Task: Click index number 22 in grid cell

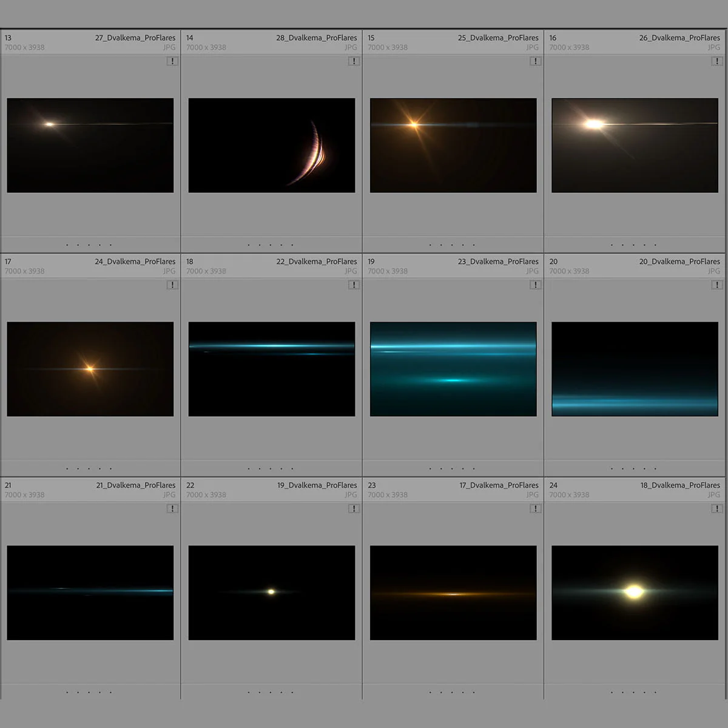Action: tap(190, 485)
